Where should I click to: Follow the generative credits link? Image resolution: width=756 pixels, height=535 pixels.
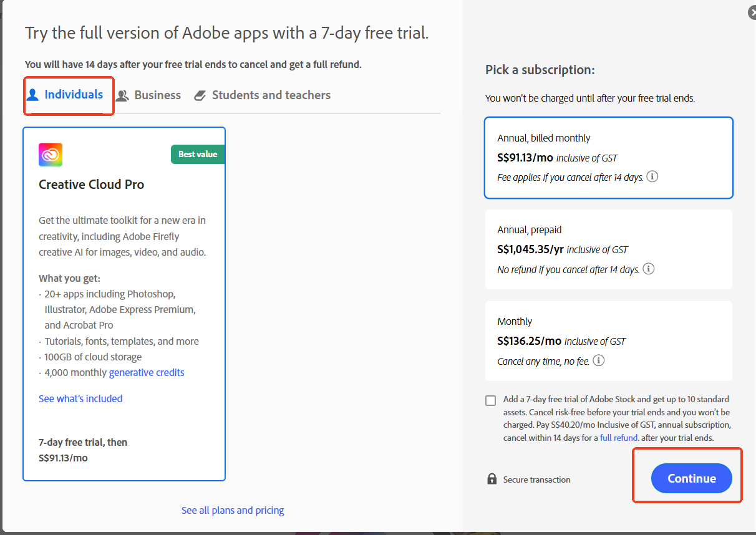tap(147, 372)
